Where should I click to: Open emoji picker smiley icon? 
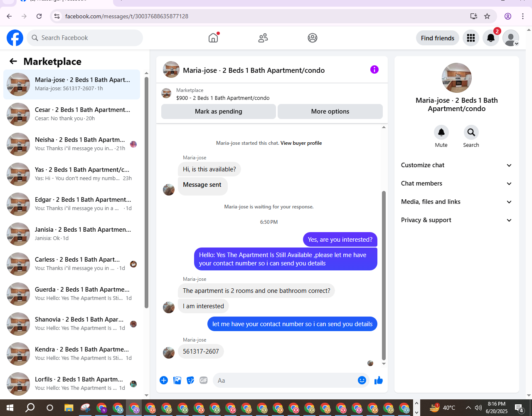(x=362, y=380)
